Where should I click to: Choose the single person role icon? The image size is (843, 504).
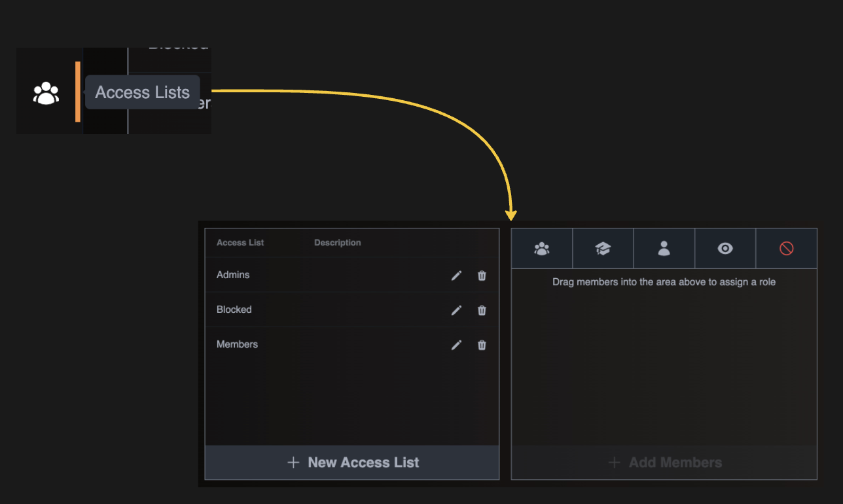coord(664,249)
